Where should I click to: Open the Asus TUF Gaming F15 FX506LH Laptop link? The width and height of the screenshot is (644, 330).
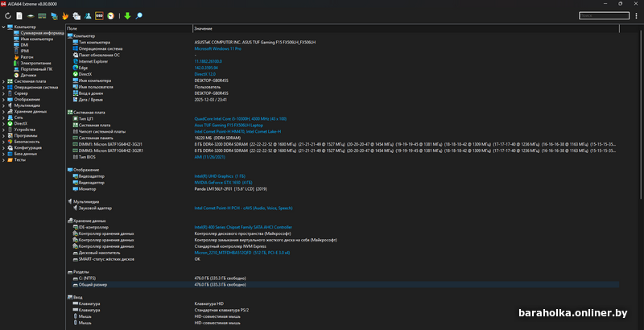tap(229, 126)
